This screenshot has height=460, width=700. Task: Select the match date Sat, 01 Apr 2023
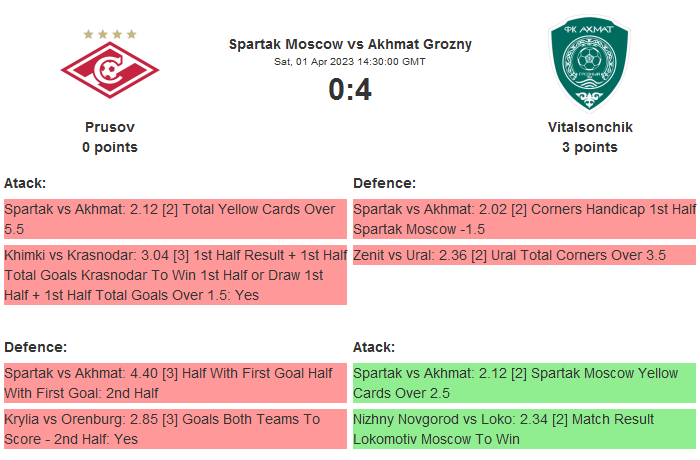pyautogui.click(x=350, y=62)
